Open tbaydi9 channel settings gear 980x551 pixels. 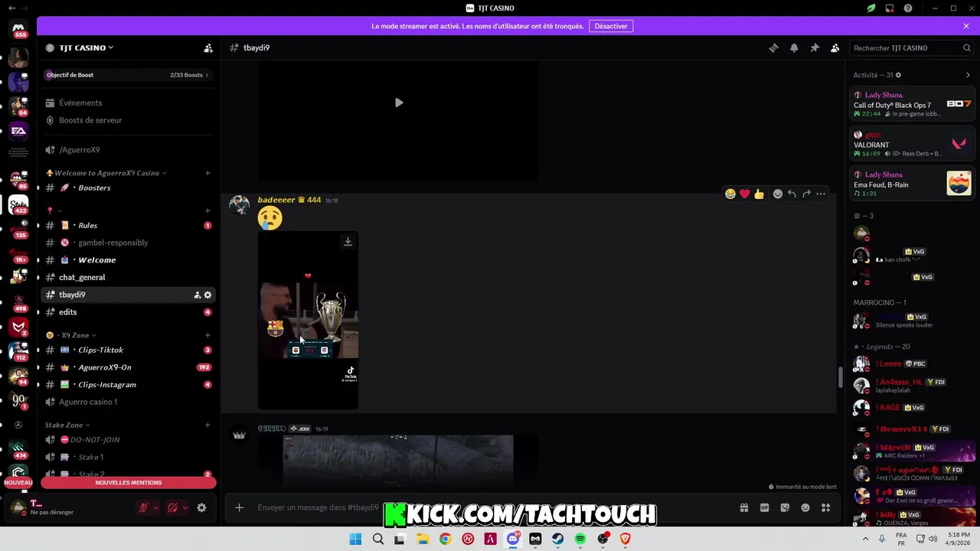click(x=207, y=295)
